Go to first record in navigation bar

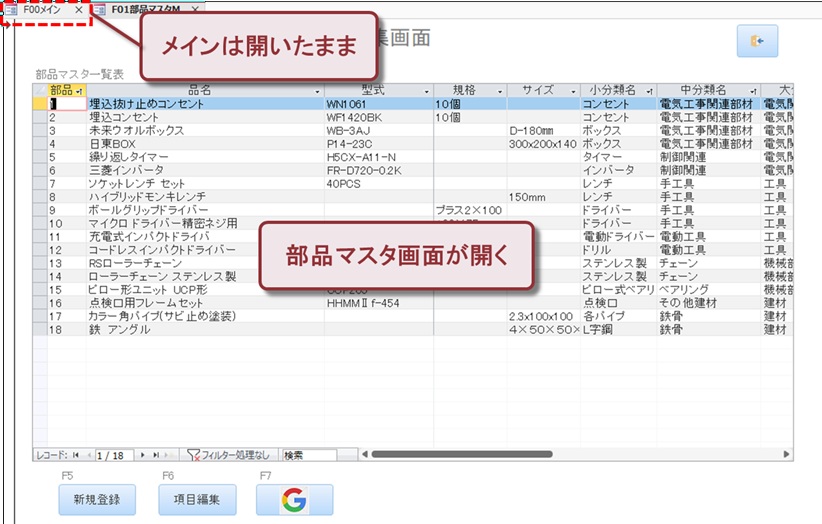[x=77, y=455]
